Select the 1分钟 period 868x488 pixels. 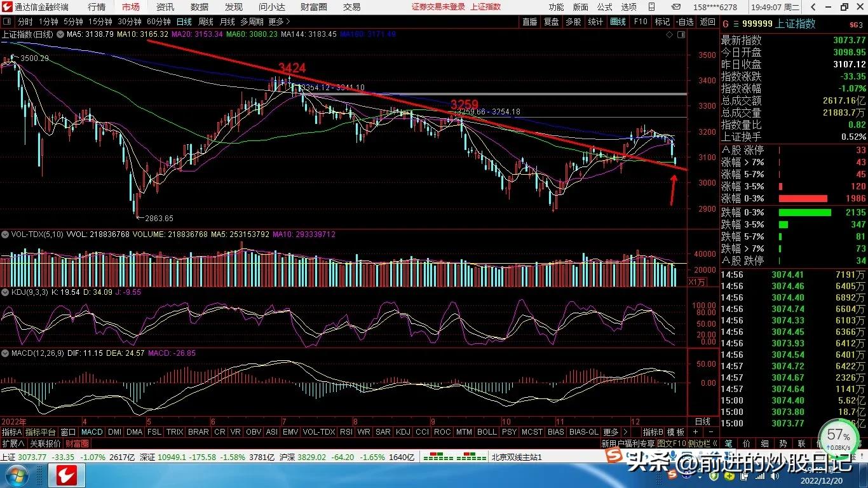48,22
